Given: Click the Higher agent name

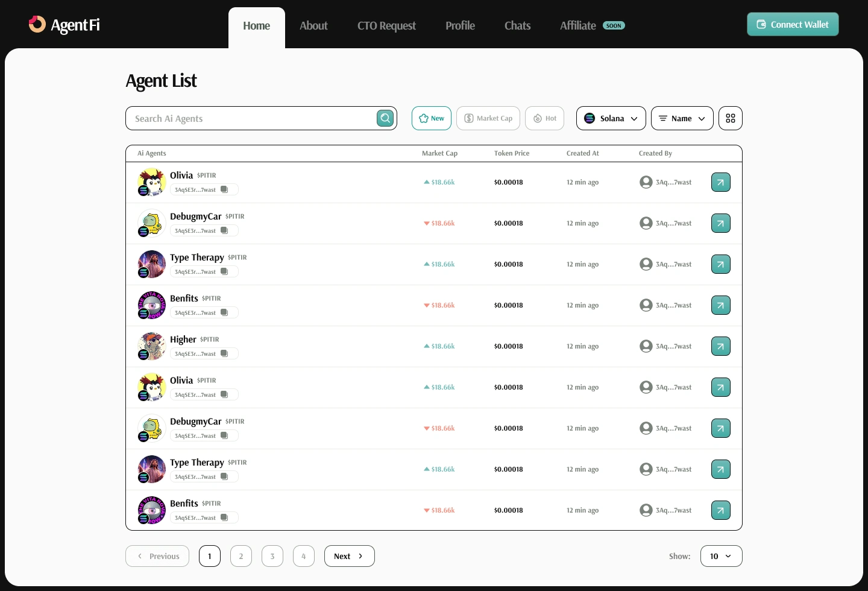Looking at the screenshot, I should pos(183,340).
